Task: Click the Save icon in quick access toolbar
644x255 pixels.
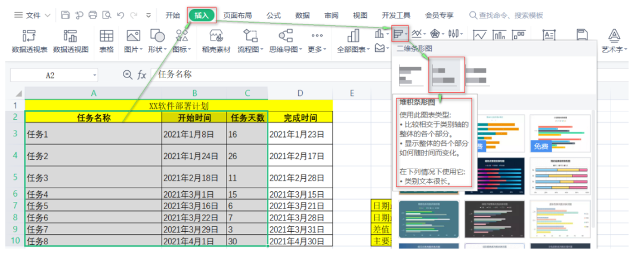Action: [x=66, y=15]
